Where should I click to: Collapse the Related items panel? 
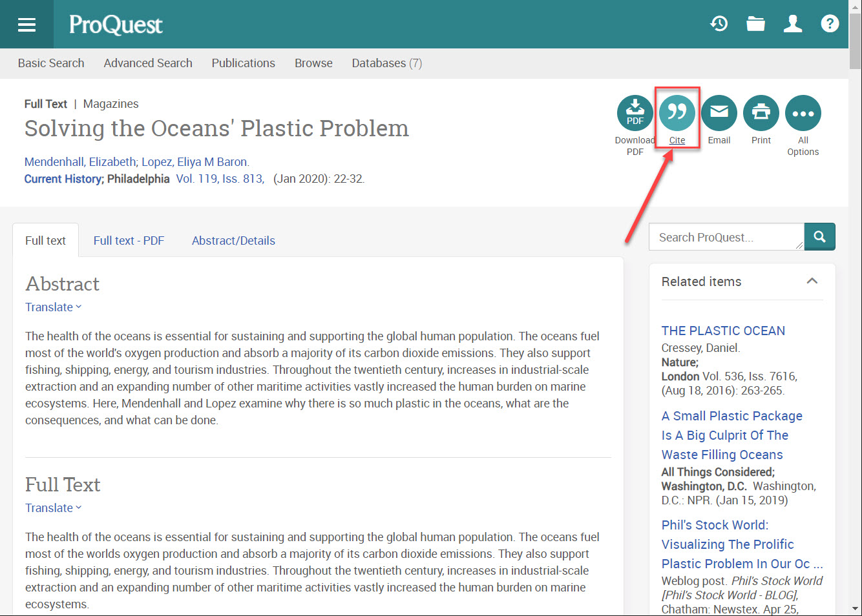coord(812,282)
